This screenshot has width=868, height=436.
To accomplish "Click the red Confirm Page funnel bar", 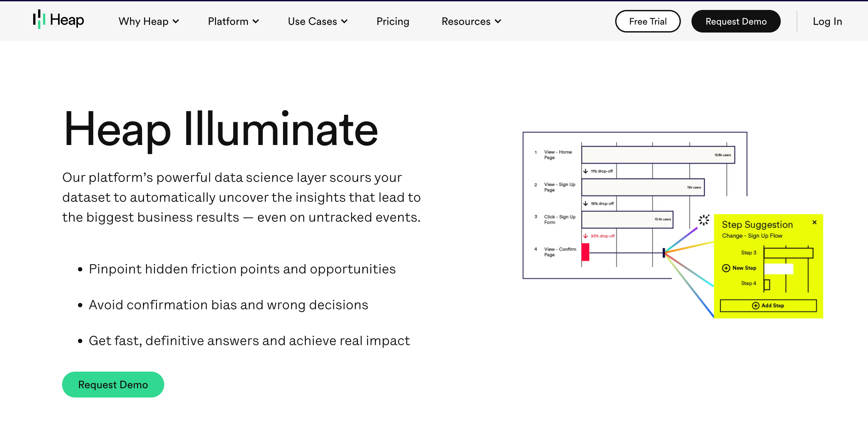I will click(585, 252).
